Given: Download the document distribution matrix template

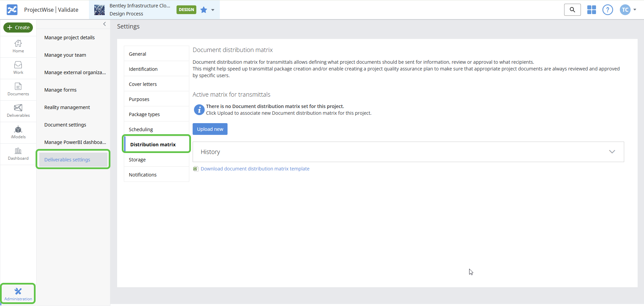Looking at the screenshot, I should 255,168.
